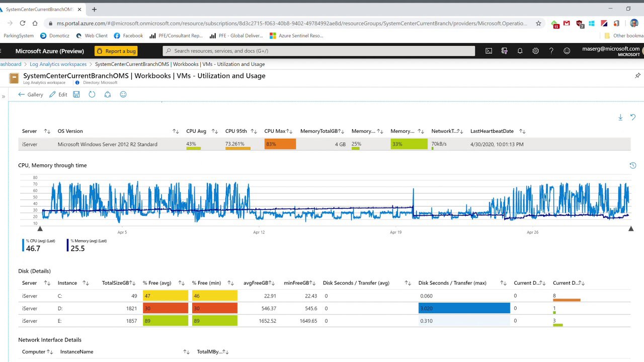This screenshot has width=644, height=362.
Task: Open the Facebook bookmark
Action: coord(128,36)
